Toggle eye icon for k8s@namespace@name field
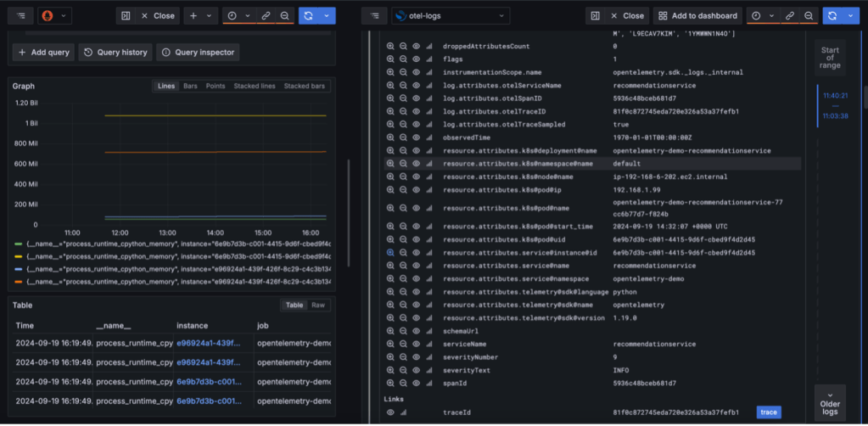 [x=416, y=163]
